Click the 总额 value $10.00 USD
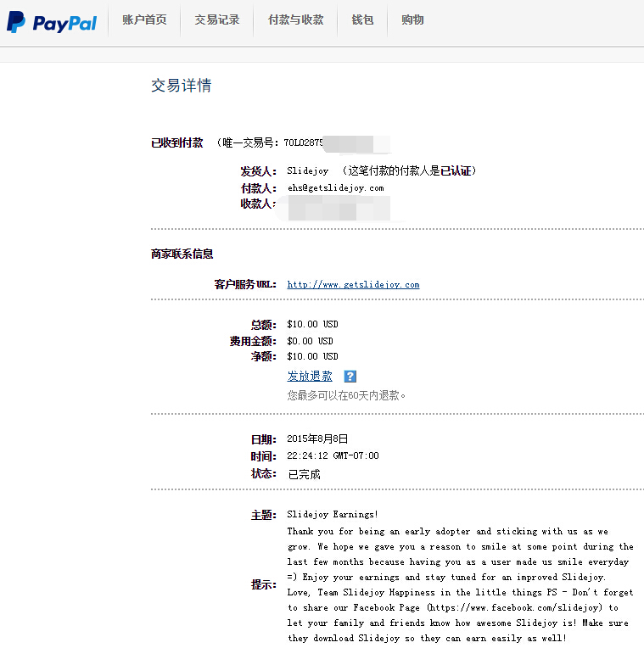This screenshot has width=644, height=648. 312,324
